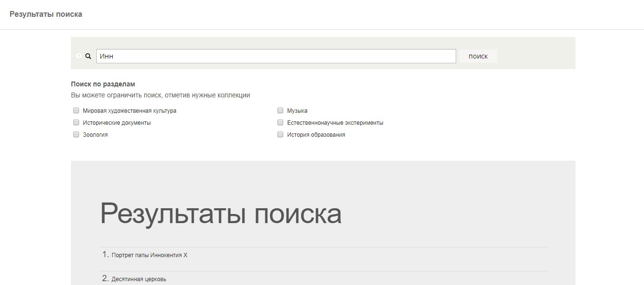Click the Исторические документы label
644x285 pixels.
click(117, 123)
